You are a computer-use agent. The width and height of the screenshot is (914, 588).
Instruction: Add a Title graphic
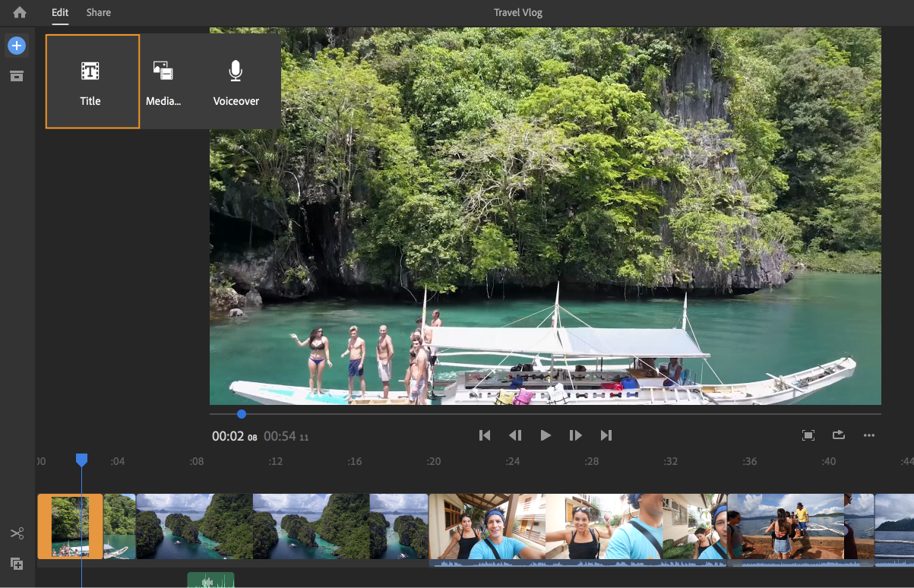93,81
